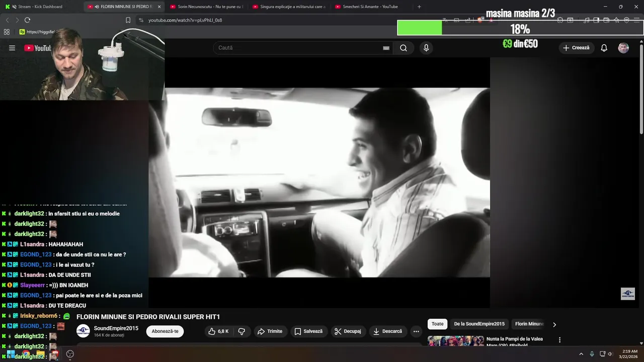Switch to Singura explicatie a militarului tab
Viewport: 644px width, 362px height.
pos(288,7)
